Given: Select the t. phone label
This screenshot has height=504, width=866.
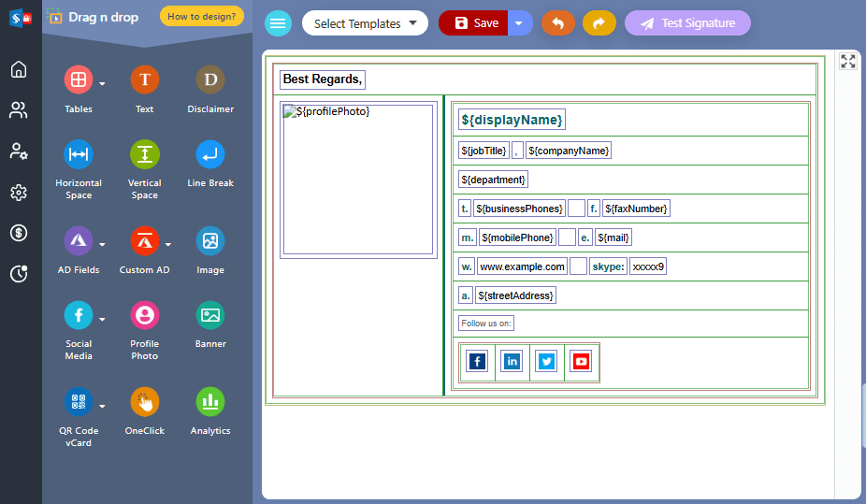Looking at the screenshot, I should 465,209.
